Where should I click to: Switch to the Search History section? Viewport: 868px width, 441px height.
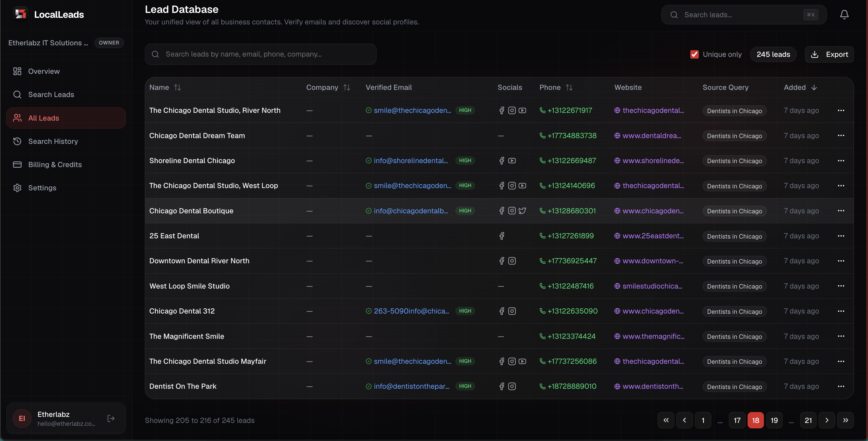53,141
